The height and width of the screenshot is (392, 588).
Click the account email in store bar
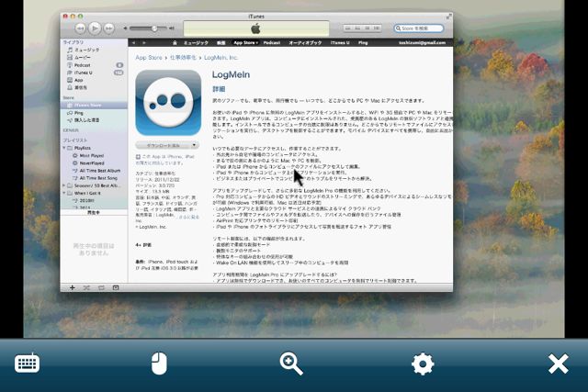click(423, 43)
